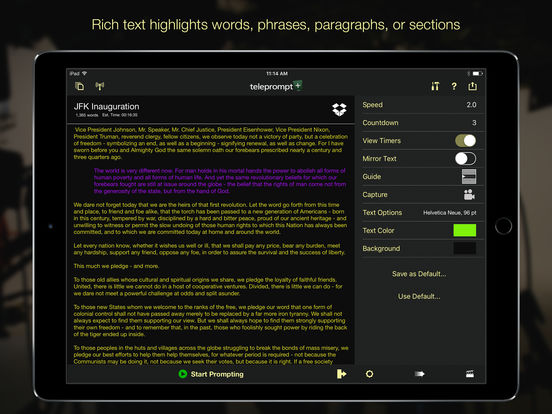Tap the remote antenna icon
The height and width of the screenshot is (414, 552).
pos(100,86)
